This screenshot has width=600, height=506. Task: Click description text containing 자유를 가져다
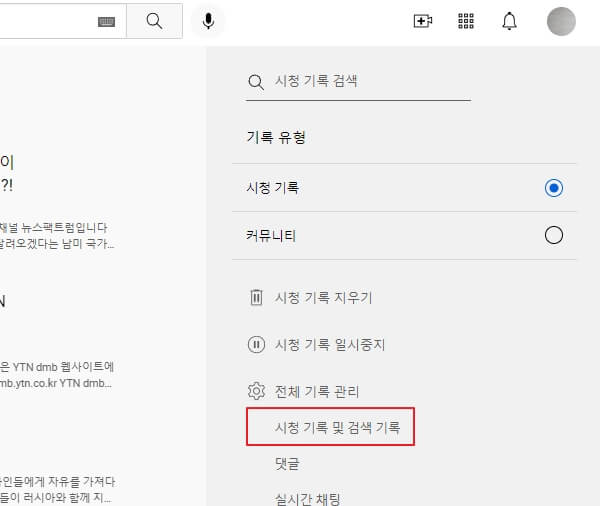point(57,482)
